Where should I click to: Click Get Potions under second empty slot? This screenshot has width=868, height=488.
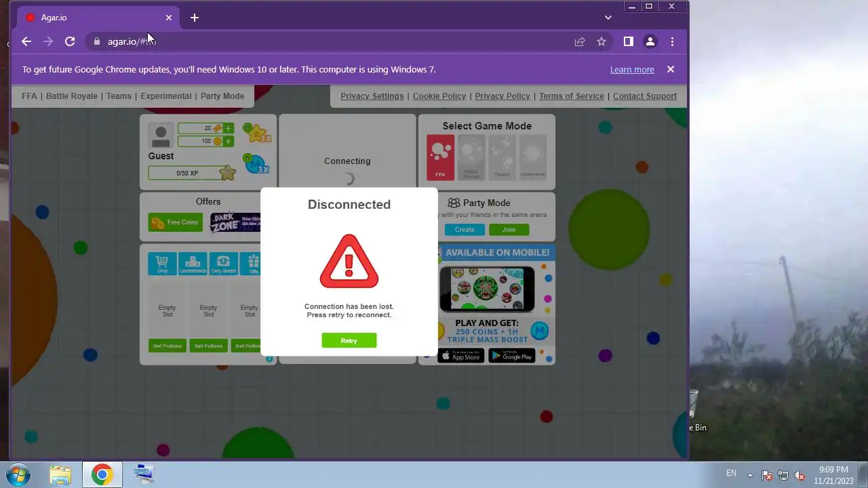pyautogui.click(x=208, y=346)
